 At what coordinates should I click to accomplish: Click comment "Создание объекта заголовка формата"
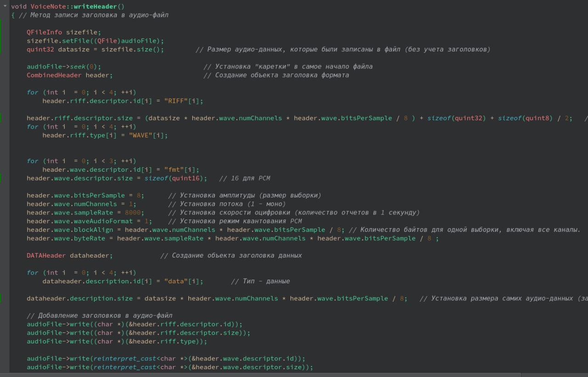click(276, 75)
